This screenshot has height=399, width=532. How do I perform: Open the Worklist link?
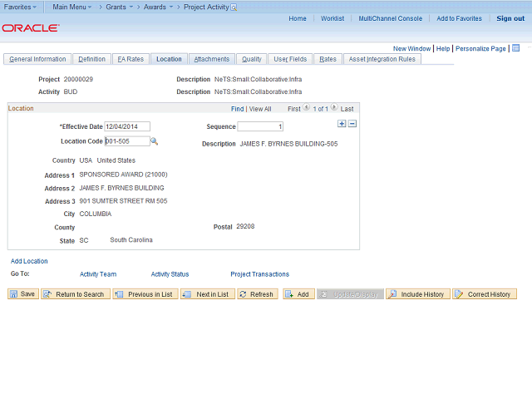(x=332, y=18)
